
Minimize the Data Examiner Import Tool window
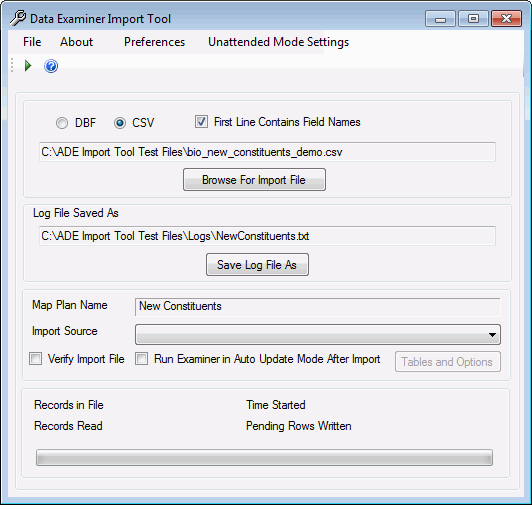440,19
